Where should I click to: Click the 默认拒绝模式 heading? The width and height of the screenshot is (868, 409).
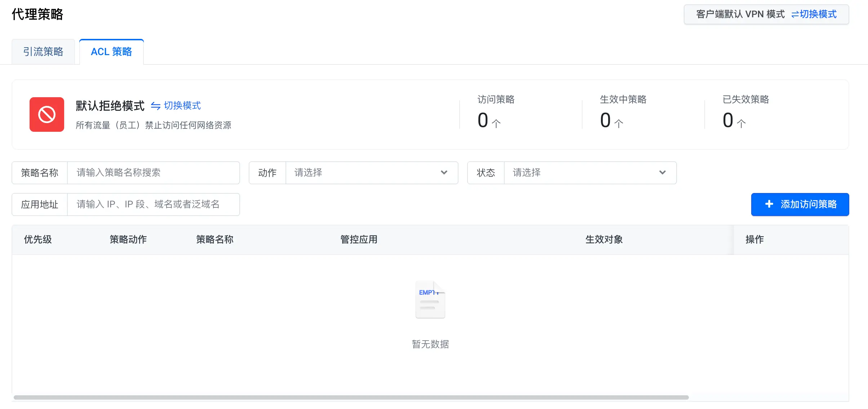click(110, 106)
